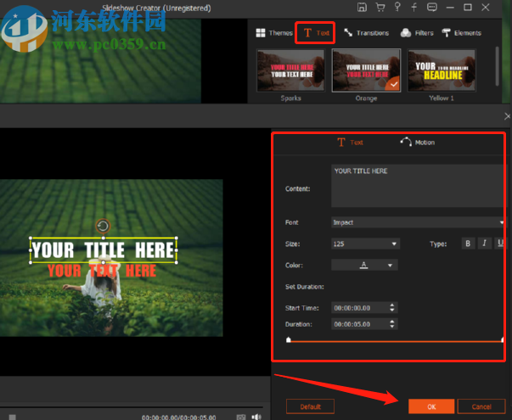Open the Transitions tab
The image size is (512, 420).
click(366, 33)
